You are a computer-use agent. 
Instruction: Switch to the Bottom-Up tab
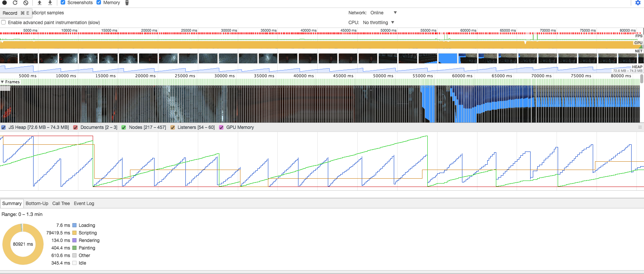click(x=37, y=204)
